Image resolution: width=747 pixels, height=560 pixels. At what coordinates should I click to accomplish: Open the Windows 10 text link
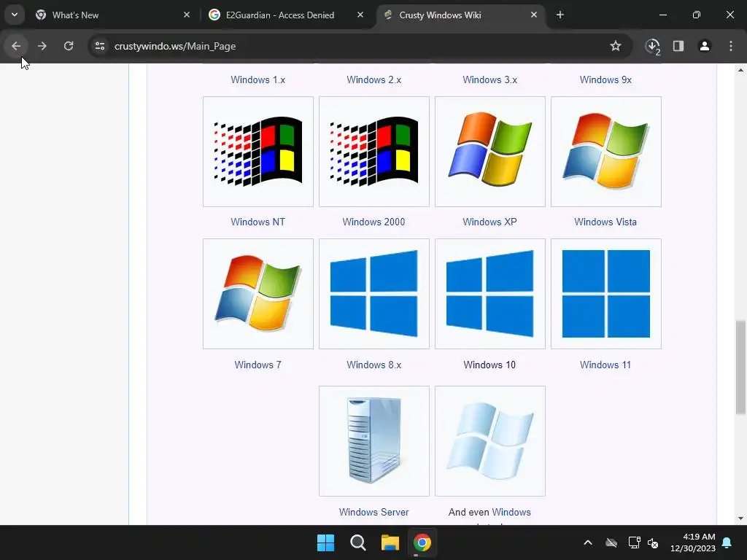pos(489,365)
